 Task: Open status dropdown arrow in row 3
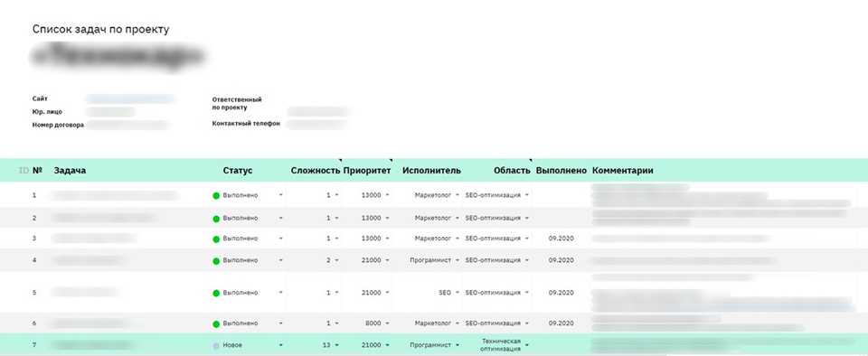click(x=280, y=239)
